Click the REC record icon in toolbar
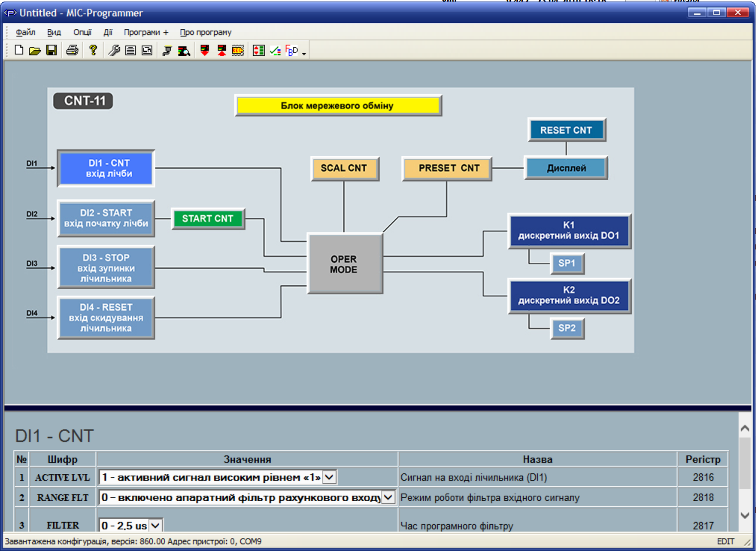756x551 pixels. (238, 50)
